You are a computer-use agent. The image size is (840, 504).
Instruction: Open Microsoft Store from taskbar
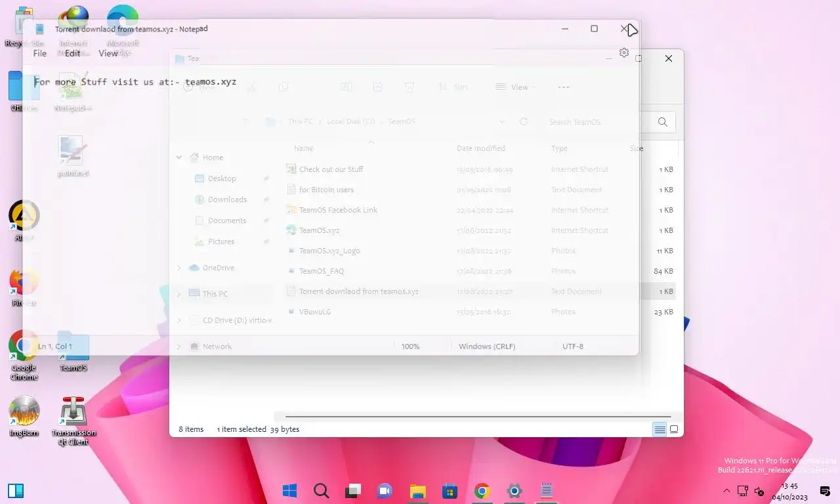tap(450, 491)
